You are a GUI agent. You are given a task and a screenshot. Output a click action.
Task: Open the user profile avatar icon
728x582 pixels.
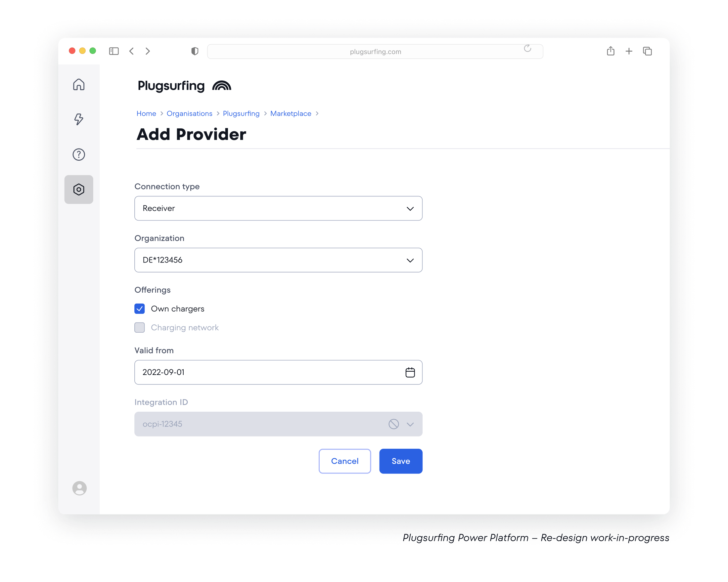(79, 488)
